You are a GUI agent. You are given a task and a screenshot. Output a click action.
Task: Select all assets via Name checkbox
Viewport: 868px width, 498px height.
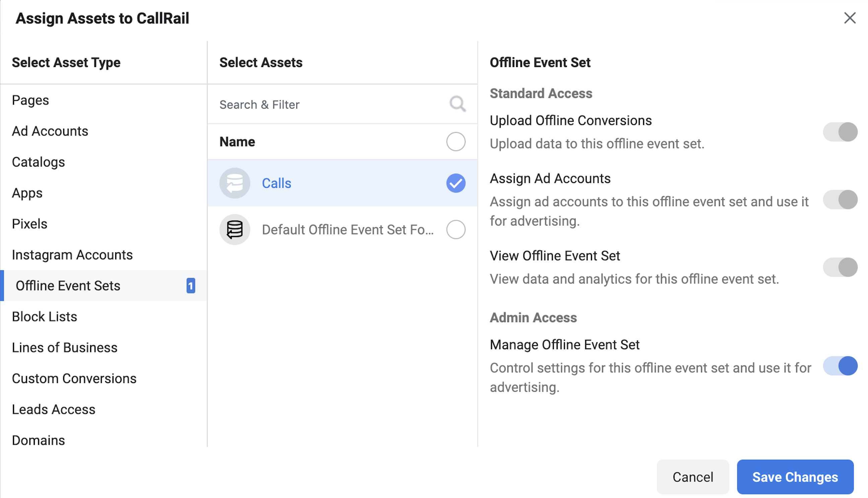[456, 142]
